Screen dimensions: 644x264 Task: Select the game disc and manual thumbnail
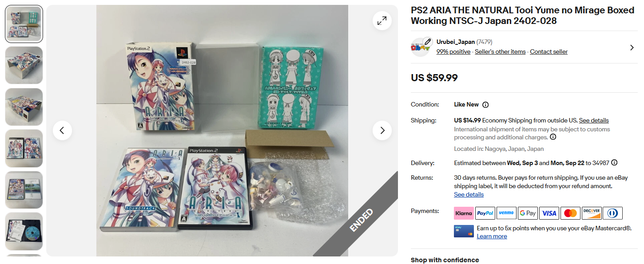pyautogui.click(x=24, y=231)
